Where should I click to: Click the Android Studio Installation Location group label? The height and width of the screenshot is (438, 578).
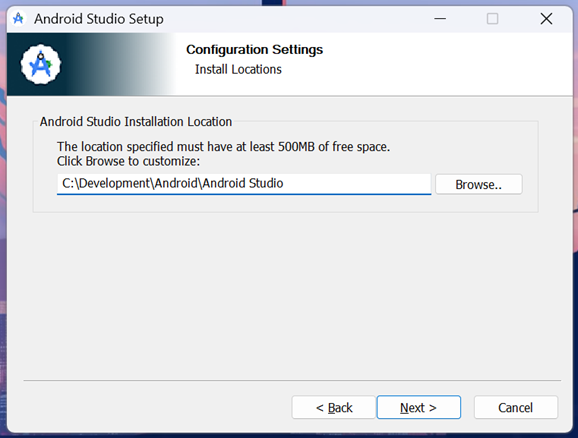[x=136, y=122]
